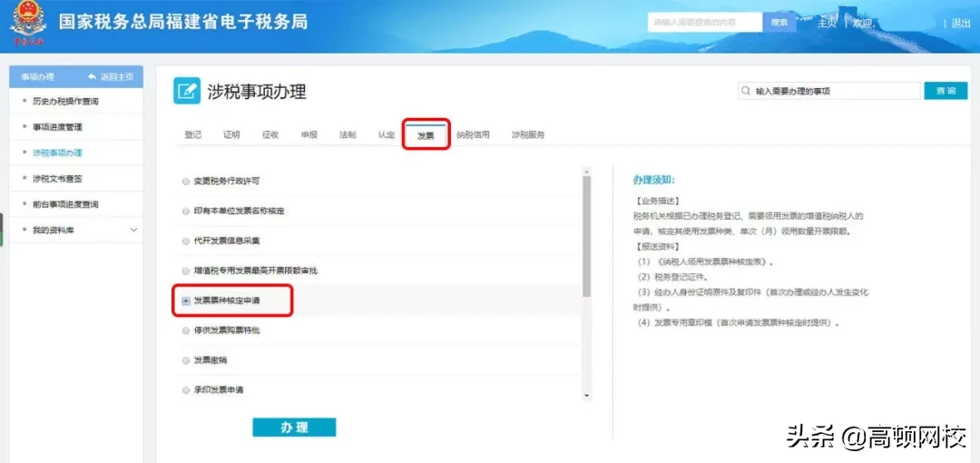Click the 纳税人领用发票票种核定表 line
Screen dimensions: 980x463
(x=704, y=261)
